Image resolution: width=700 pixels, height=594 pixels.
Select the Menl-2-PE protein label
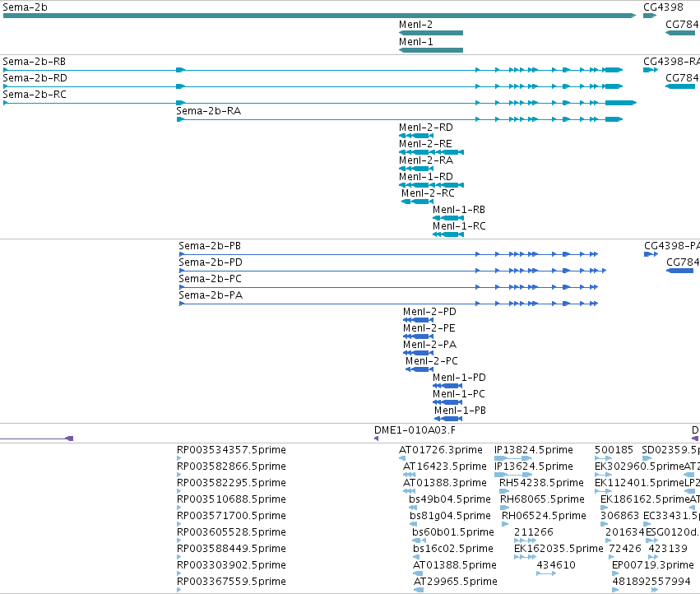point(429,328)
